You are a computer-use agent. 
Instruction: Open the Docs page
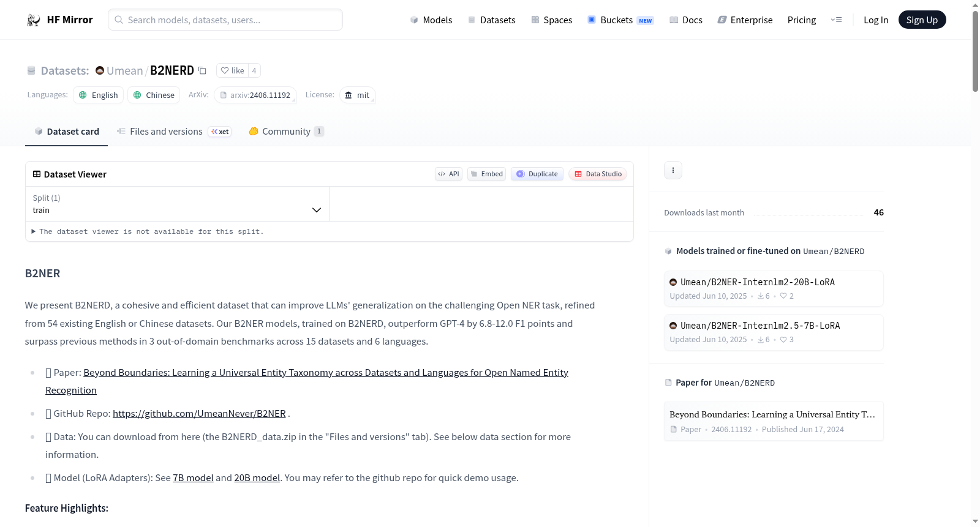(686, 20)
